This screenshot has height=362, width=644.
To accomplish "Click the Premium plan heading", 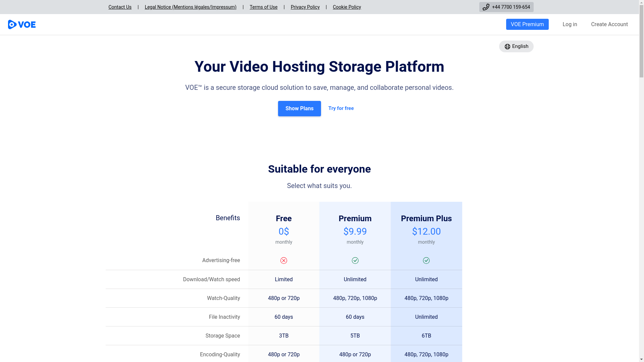I will tap(355, 219).
